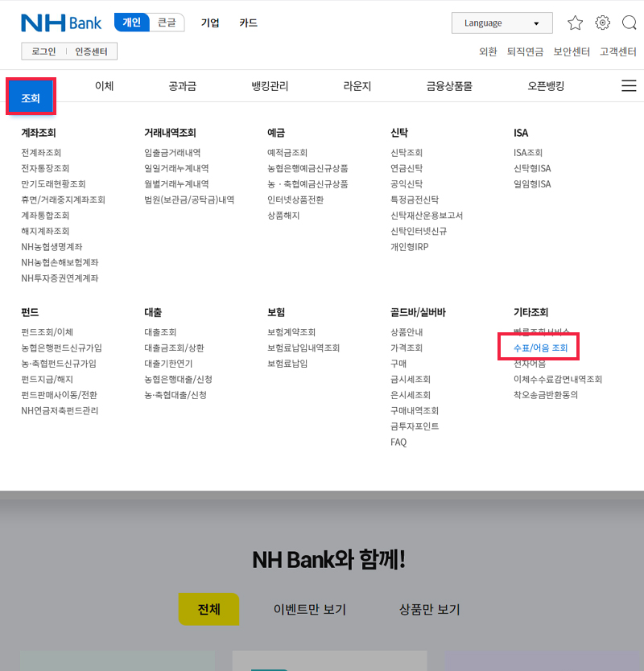Go to the 퇴직연금 link
The image size is (644, 671).
(526, 51)
